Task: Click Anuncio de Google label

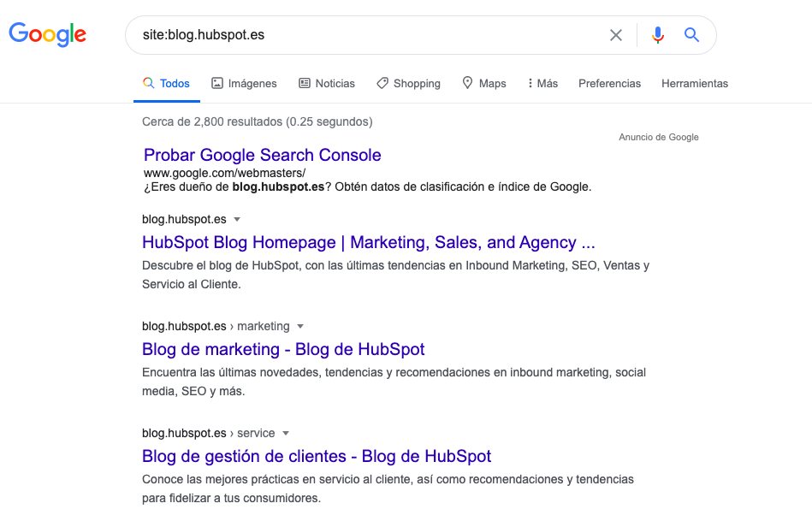Action: (658, 137)
